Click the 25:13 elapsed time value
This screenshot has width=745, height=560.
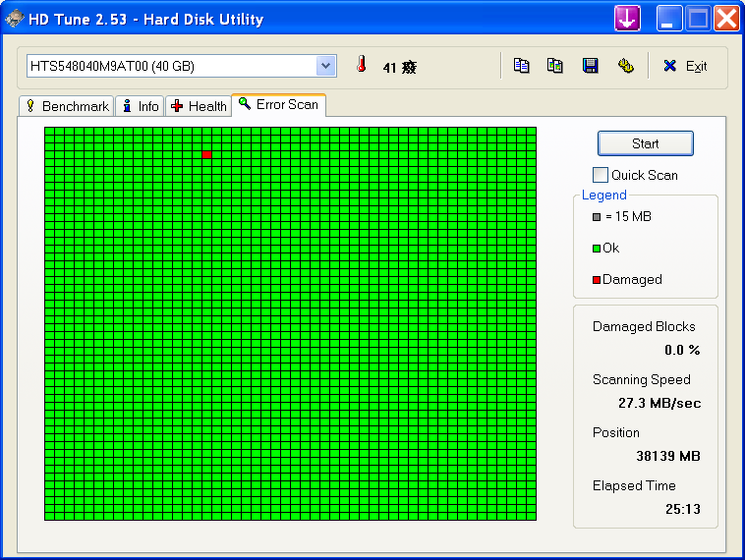tap(683, 509)
